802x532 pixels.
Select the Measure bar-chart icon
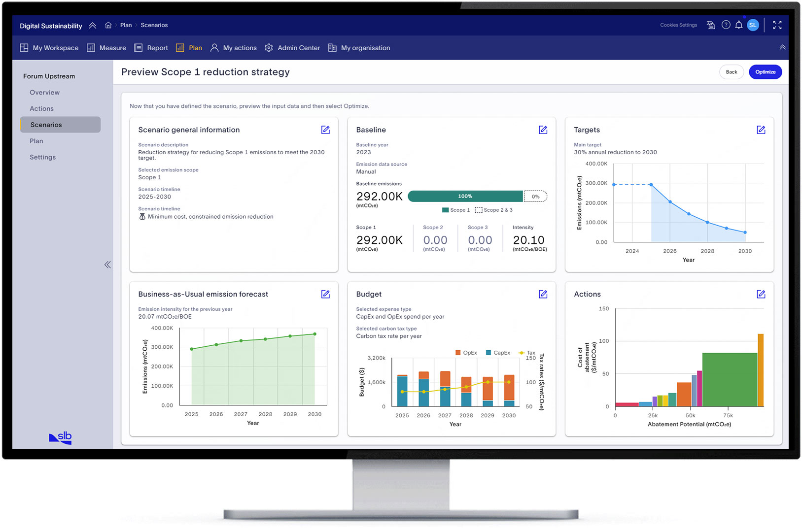click(91, 47)
